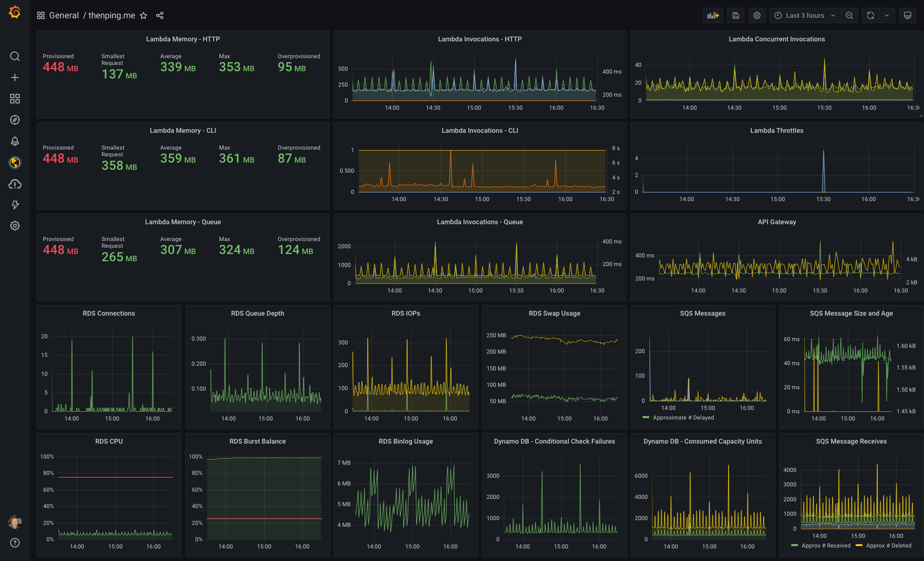924x561 pixels.
Task: Open the Explore compass icon
Action: (15, 120)
